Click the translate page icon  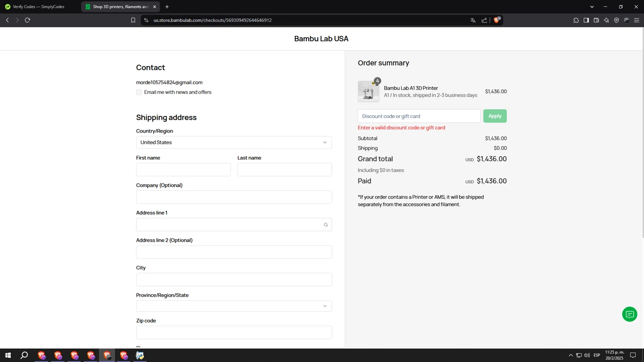point(473,20)
